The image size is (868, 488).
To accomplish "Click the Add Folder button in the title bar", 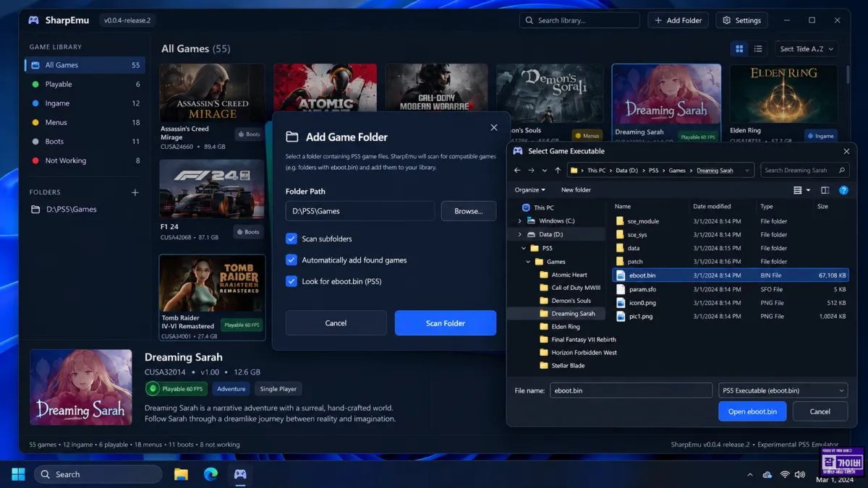I will pyautogui.click(x=678, y=20).
